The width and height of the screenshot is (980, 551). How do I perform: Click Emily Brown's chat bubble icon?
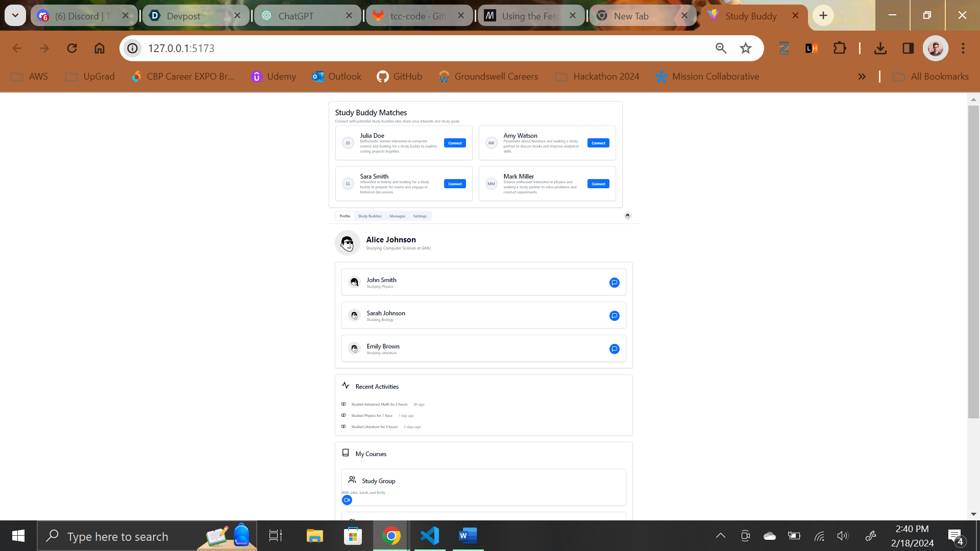coord(614,349)
